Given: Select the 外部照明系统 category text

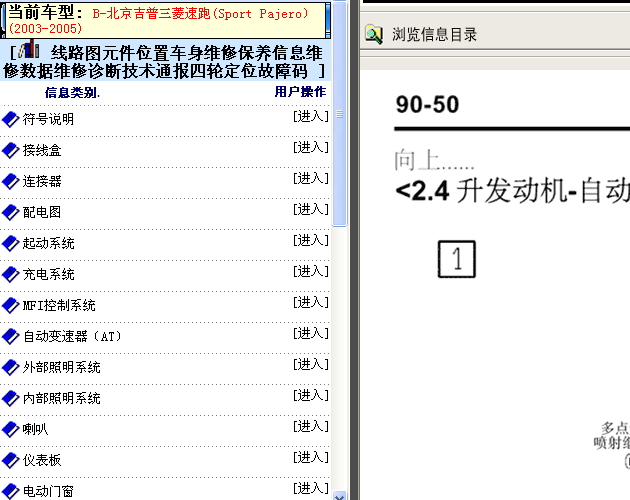Looking at the screenshot, I should pyautogui.click(x=61, y=367).
